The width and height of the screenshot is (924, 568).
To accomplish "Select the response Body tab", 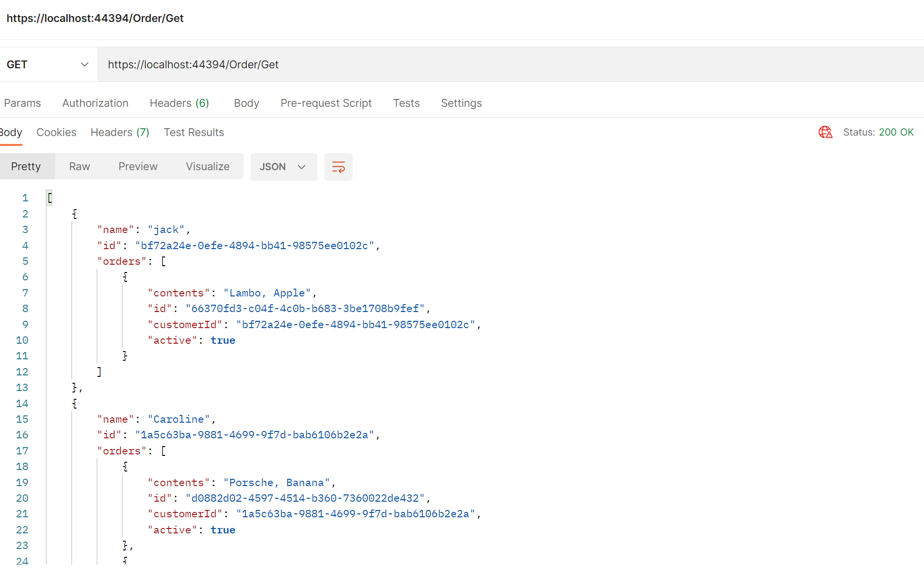I will pyautogui.click(x=11, y=133).
